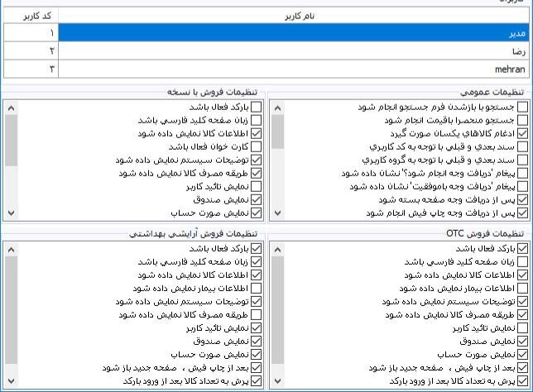The image size is (533, 392).
Task: Enable 'جستجو منحصرا باقیمت انجام شود' checkbox
Action: (522, 120)
